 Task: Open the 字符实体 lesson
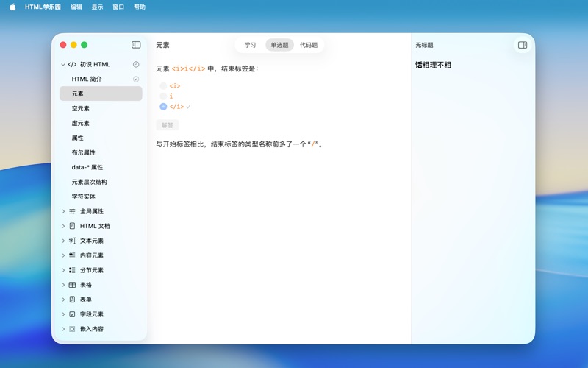pyautogui.click(x=84, y=197)
